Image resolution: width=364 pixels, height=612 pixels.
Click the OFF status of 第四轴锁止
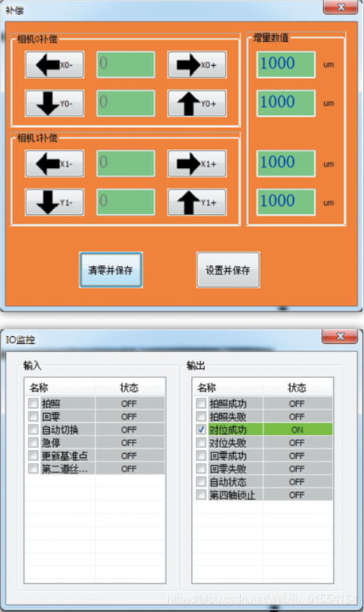pyautogui.click(x=297, y=495)
